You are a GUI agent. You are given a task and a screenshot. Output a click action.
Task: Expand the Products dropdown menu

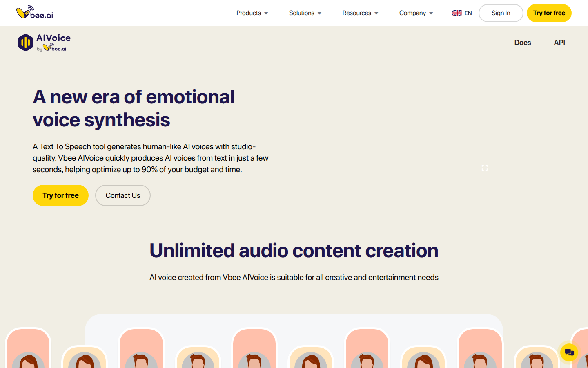click(x=252, y=13)
